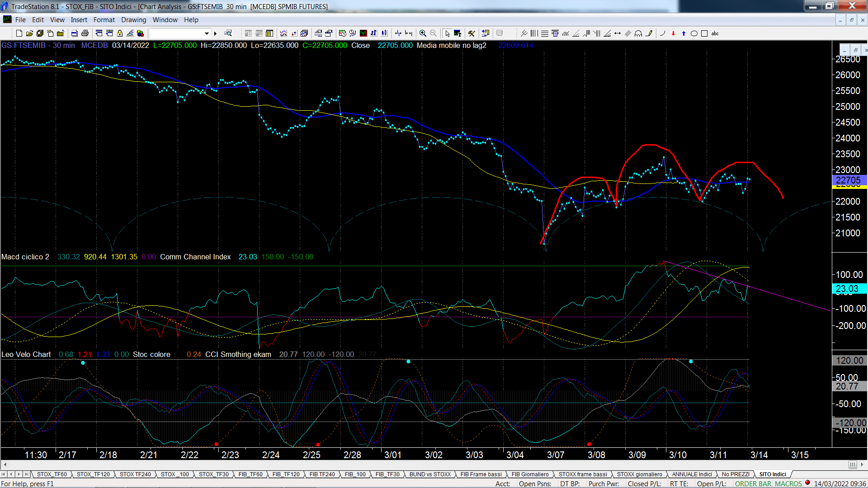Viewport: 868px width, 488px height.
Task: Click the horizontal scrollbar right arrow
Action: point(863,465)
